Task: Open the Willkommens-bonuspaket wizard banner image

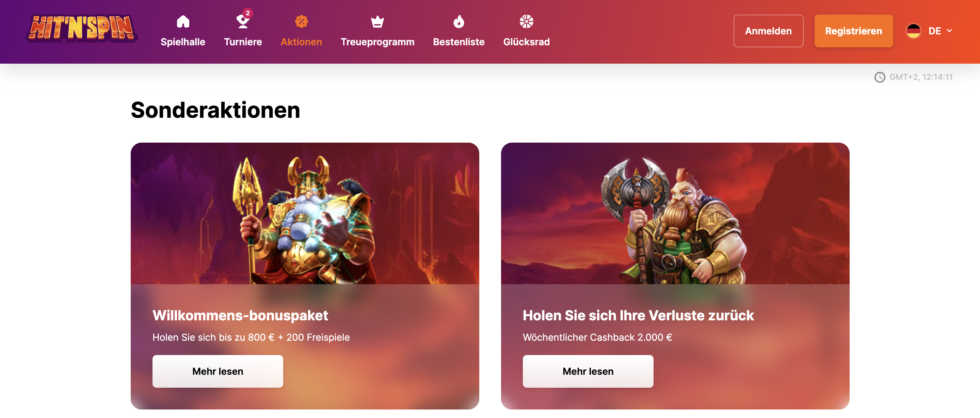Action: (x=305, y=213)
